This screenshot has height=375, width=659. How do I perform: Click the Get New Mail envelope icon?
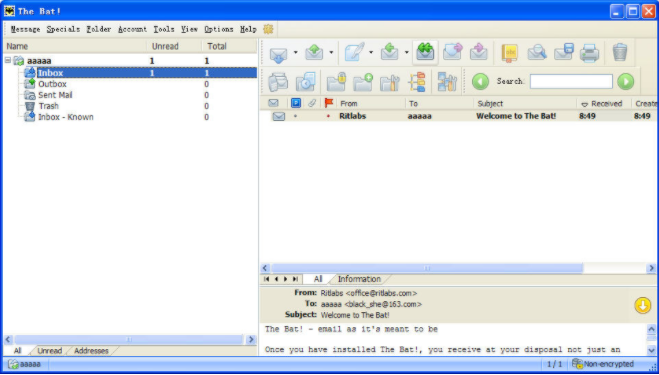(278, 53)
